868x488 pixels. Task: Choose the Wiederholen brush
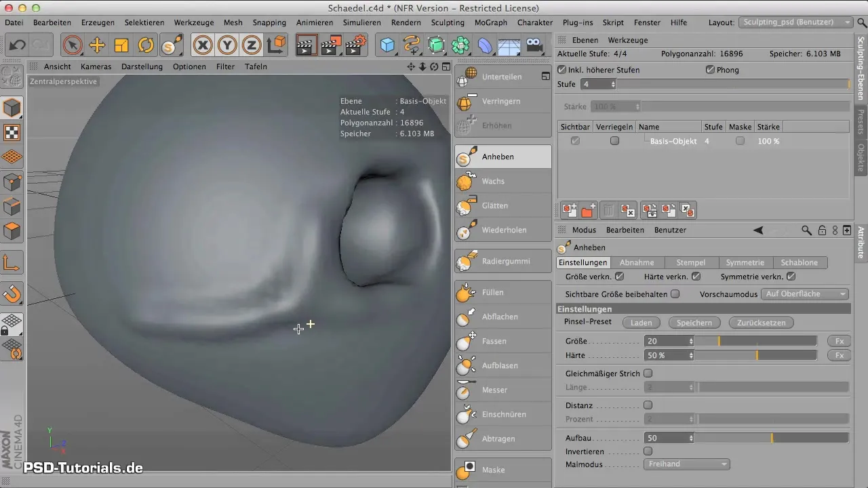click(x=503, y=230)
